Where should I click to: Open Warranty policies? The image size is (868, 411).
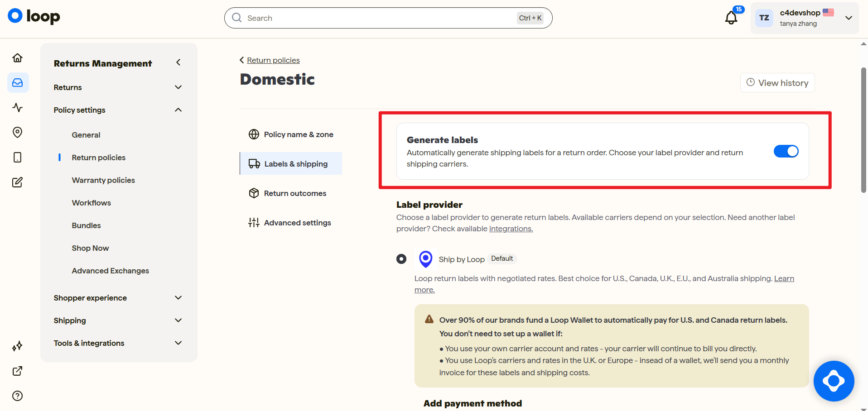point(103,180)
